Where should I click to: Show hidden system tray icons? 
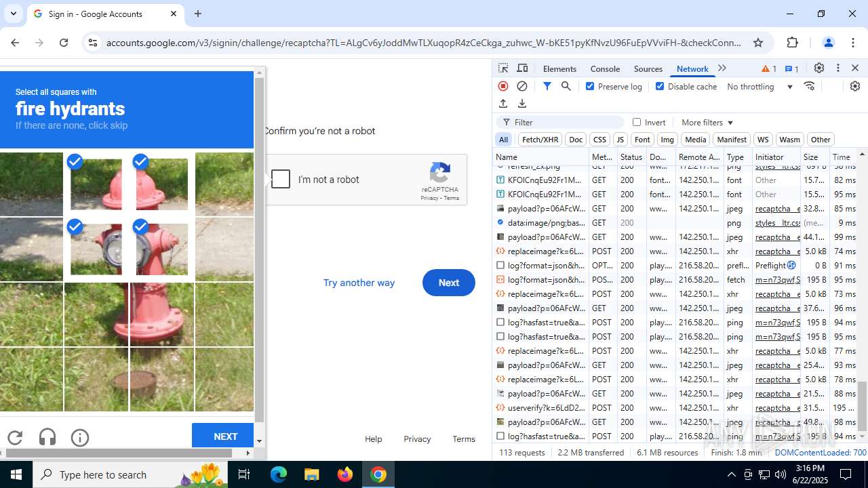731,474
